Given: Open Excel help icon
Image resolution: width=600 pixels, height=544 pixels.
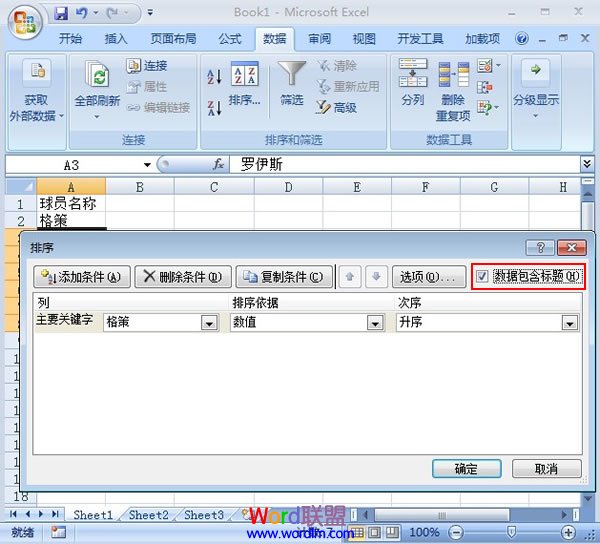Looking at the screenshot, I should [522, 38].
